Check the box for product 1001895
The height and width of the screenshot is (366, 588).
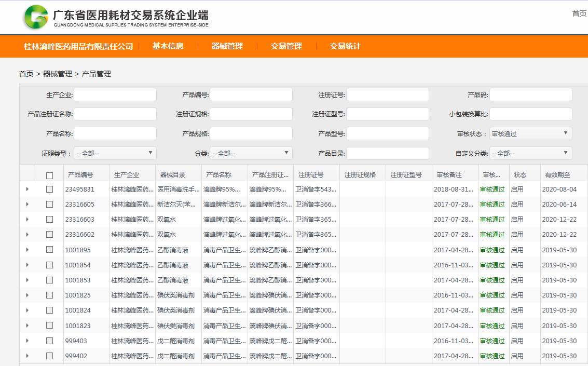[49, 250]
